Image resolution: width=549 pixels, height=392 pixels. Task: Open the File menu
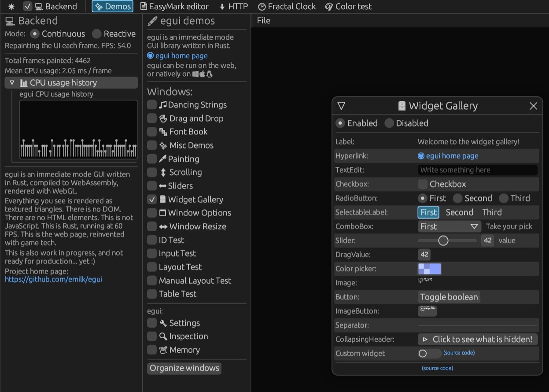click(x=264, y=21)
